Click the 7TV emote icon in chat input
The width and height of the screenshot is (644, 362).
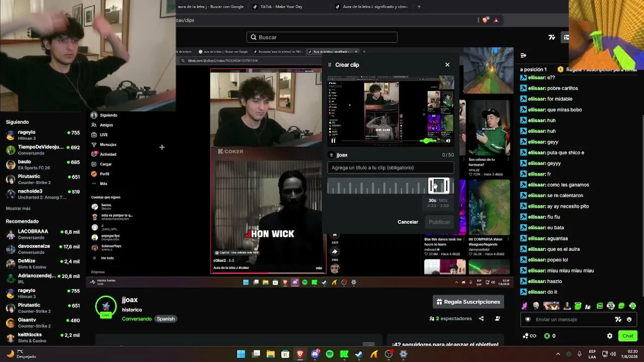(618, 319)
